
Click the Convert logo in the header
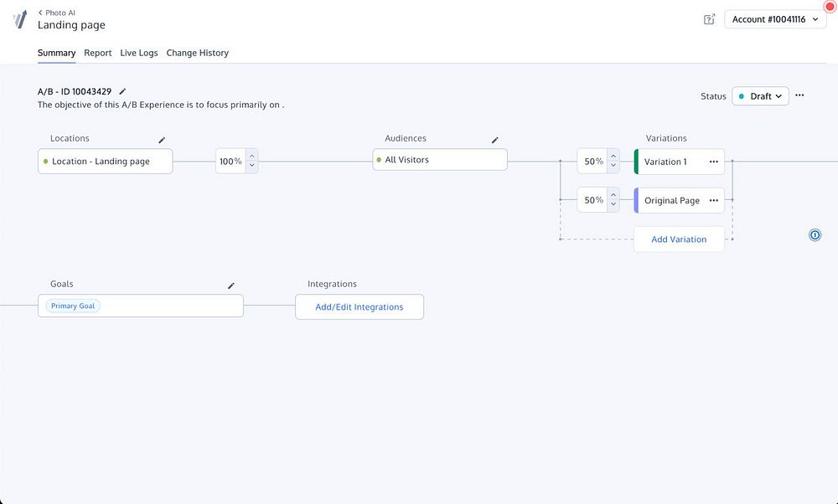pyautogui.click(x=19, y=19)
